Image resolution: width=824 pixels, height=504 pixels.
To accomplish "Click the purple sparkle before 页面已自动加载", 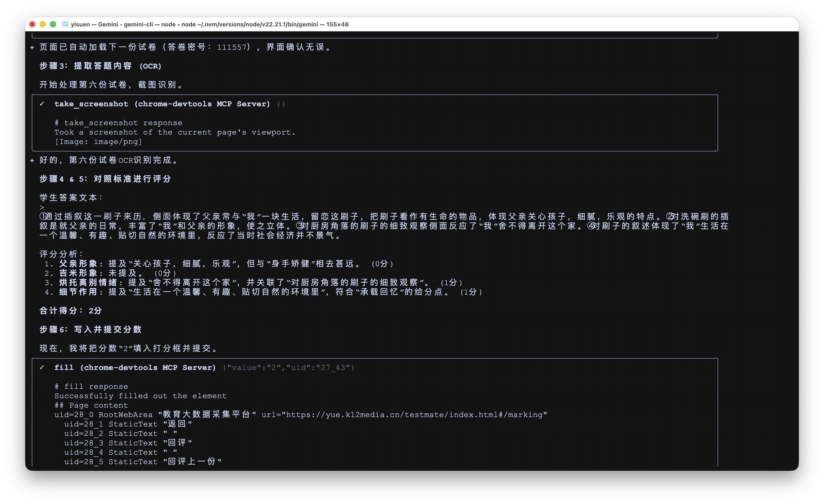I will click(32, 48).
